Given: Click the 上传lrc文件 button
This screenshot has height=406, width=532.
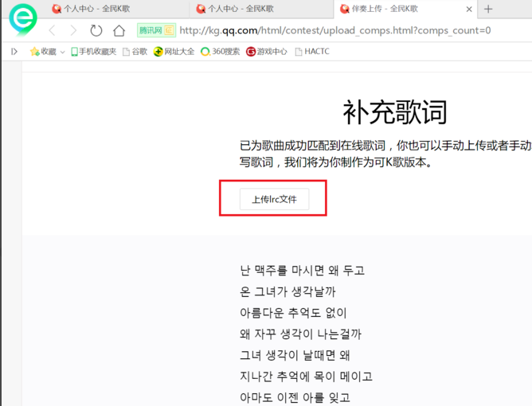Looking at the screenshot, I should coord(274,199).
